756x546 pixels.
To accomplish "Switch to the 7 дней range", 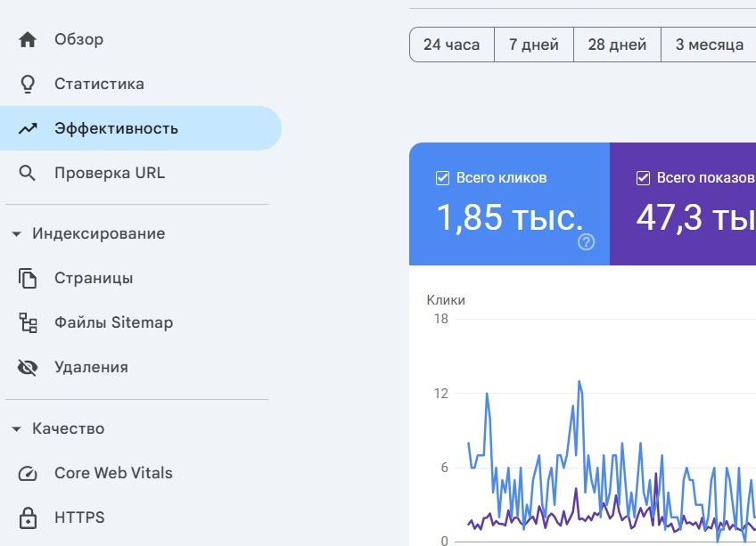I will (533, 45).
